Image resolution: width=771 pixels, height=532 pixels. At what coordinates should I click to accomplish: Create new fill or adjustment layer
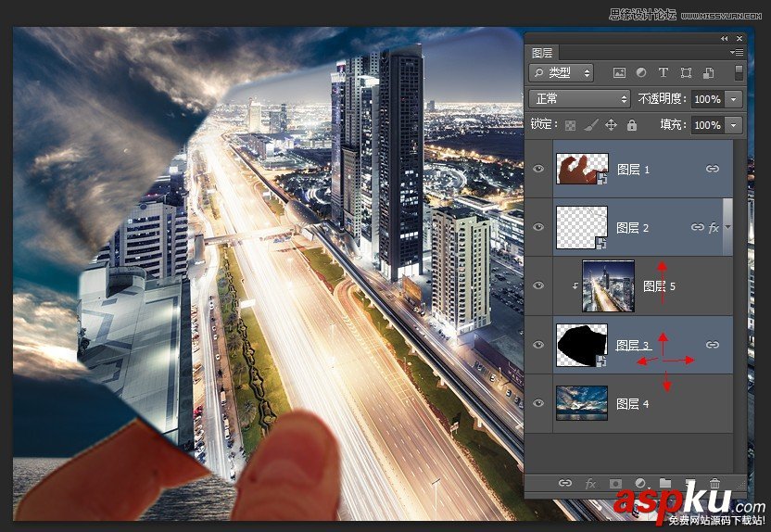click(640, 483)
